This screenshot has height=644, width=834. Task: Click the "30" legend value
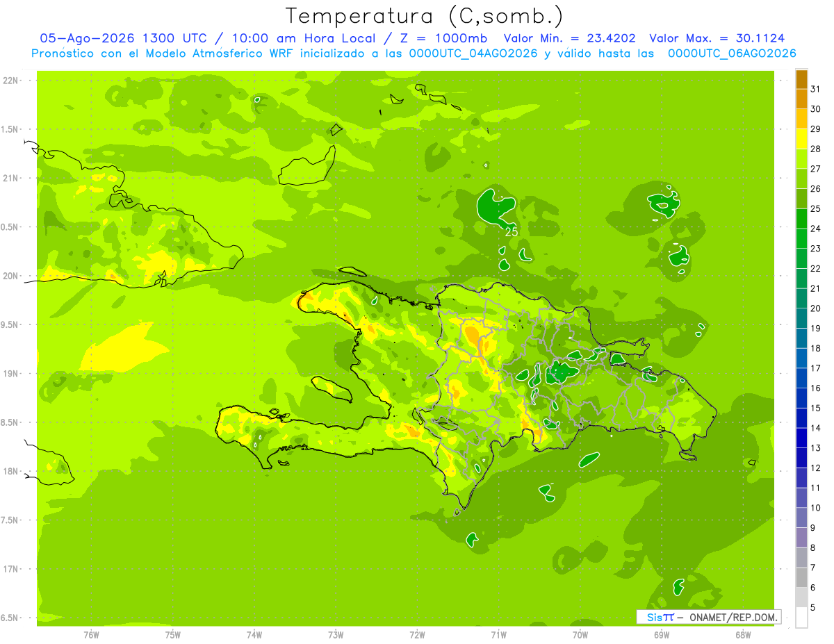click(x=816, y=109)
